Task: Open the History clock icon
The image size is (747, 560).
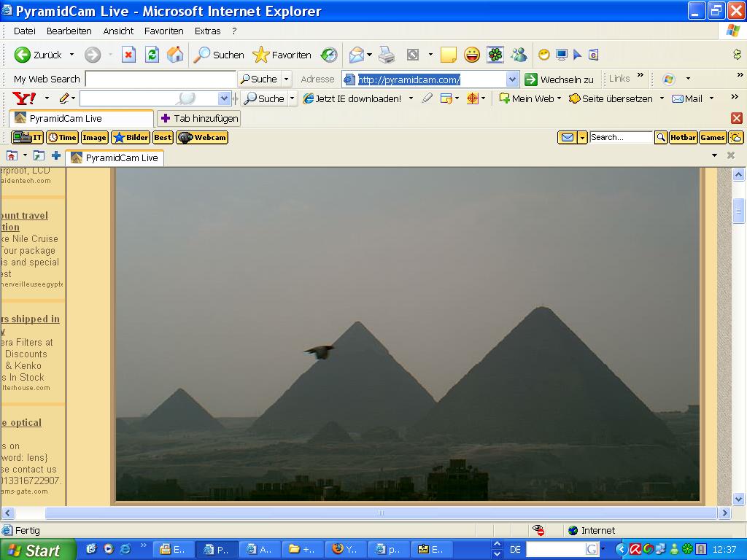Action: pyautogui.click(x=329, y=55)
